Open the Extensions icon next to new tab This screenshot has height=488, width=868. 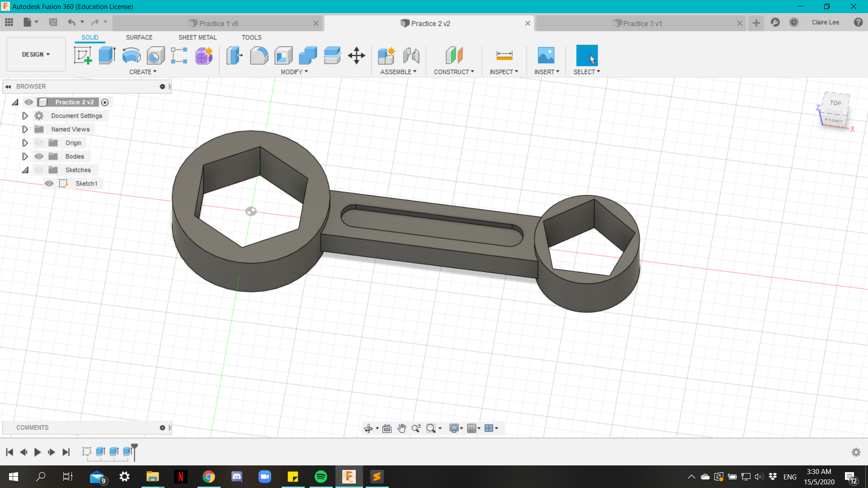click(775, 23)
